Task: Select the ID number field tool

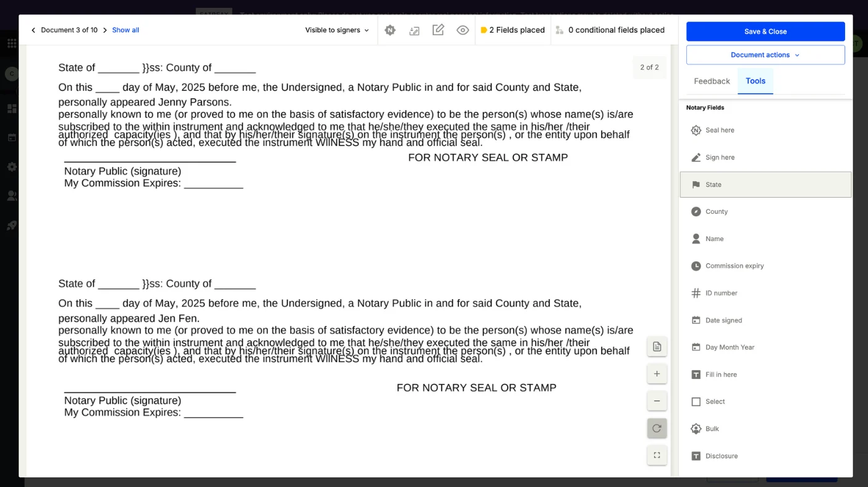Action: (765, 293)
